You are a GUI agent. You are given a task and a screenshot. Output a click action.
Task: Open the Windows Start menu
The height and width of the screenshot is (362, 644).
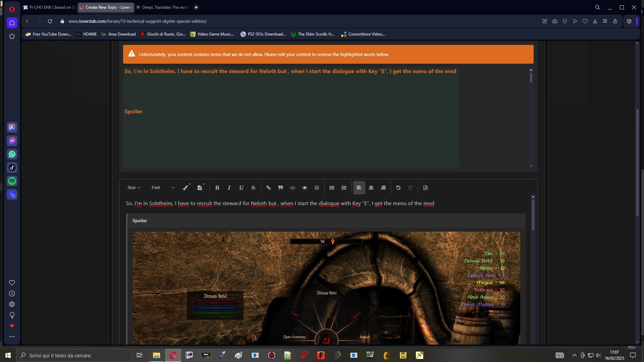tap(8, 355)
